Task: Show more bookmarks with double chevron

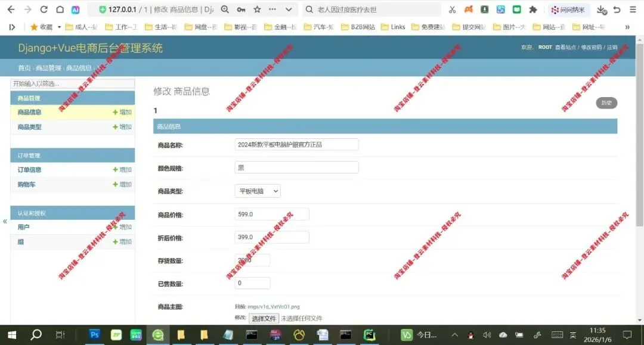Action: [x=627, y=27]
